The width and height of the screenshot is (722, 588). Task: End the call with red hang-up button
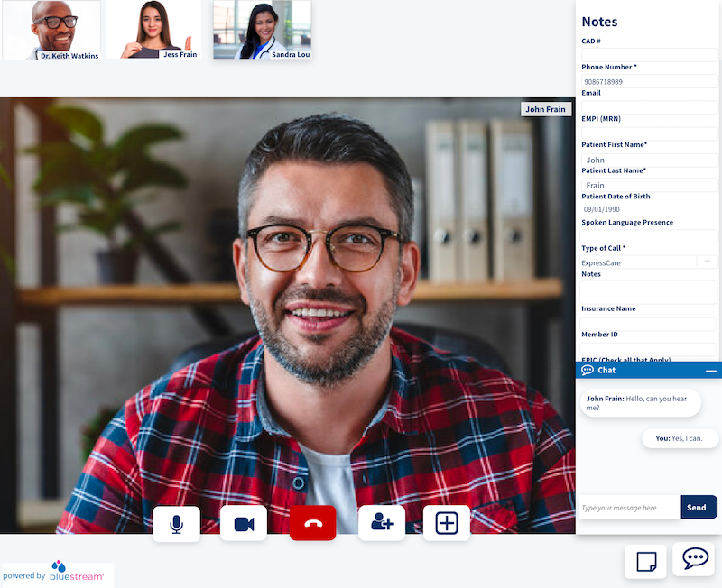click(312, 523)
